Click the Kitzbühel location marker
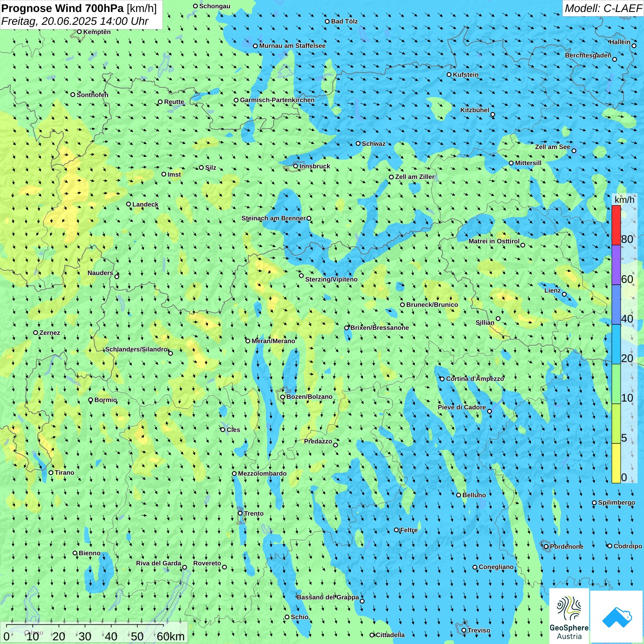Viewport: 644px width, 644px height. pyautogui.click(x=493, y=115)
